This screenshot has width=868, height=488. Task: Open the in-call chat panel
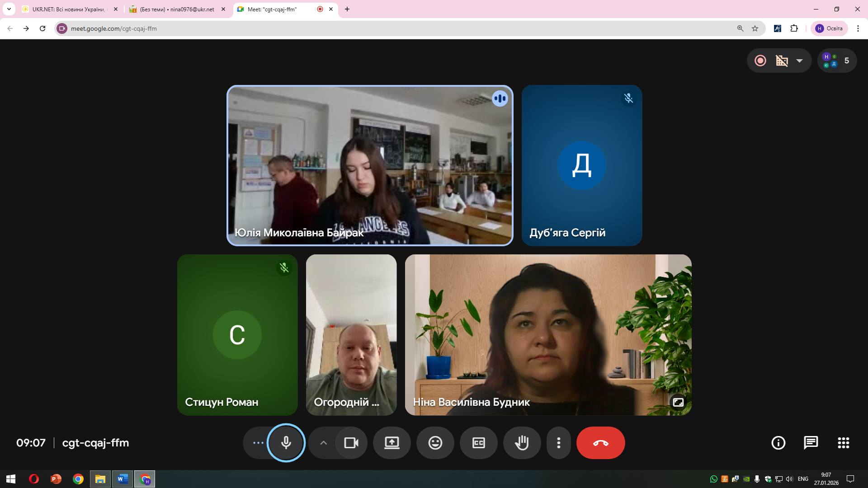pyautogui.click(x=811, y=443)
